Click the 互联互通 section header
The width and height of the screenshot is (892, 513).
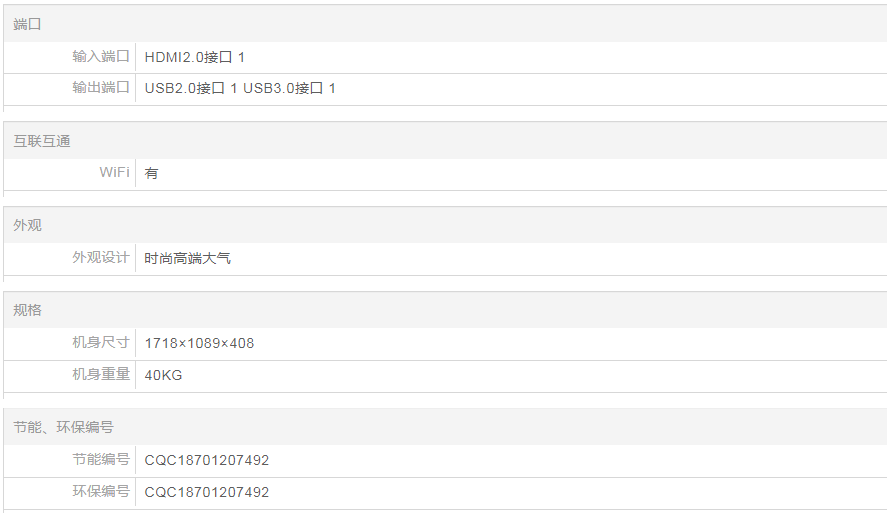point(445,140)
